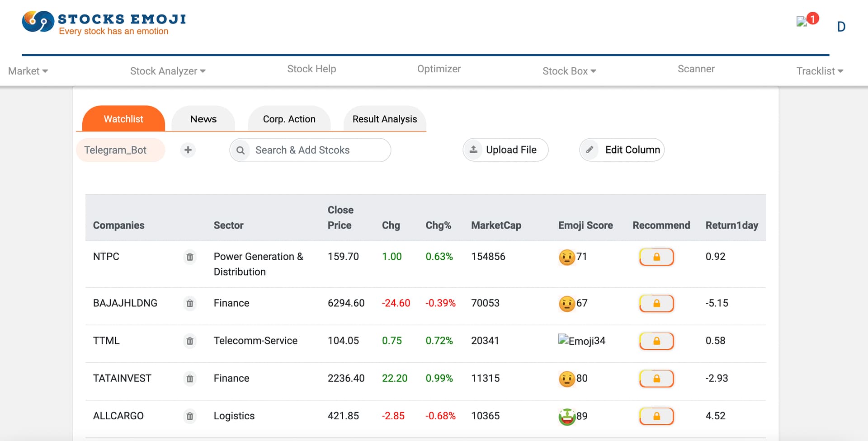Open the Result Analysis tab

385,119
